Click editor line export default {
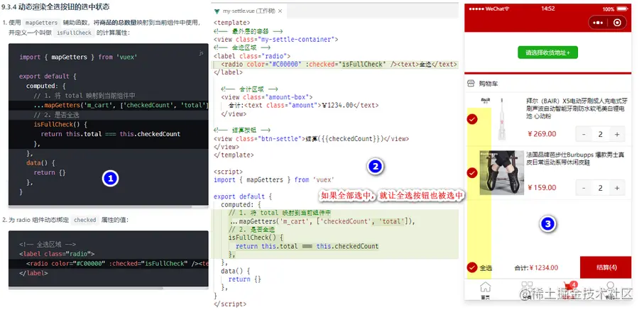Viewport: 644px width, 312px height. [x=243, y=197]
